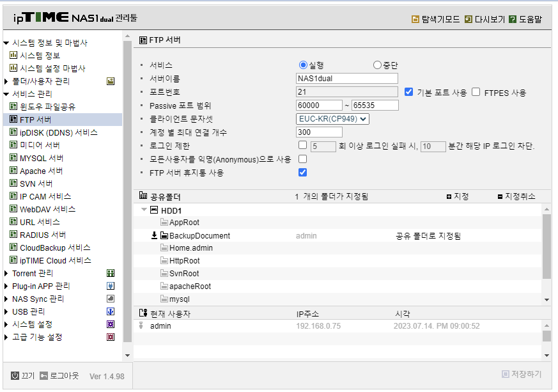This screenshot has width=558, height=392.
Task: Click the USB 관리 anchor icon
Action: tap(111, 311)
